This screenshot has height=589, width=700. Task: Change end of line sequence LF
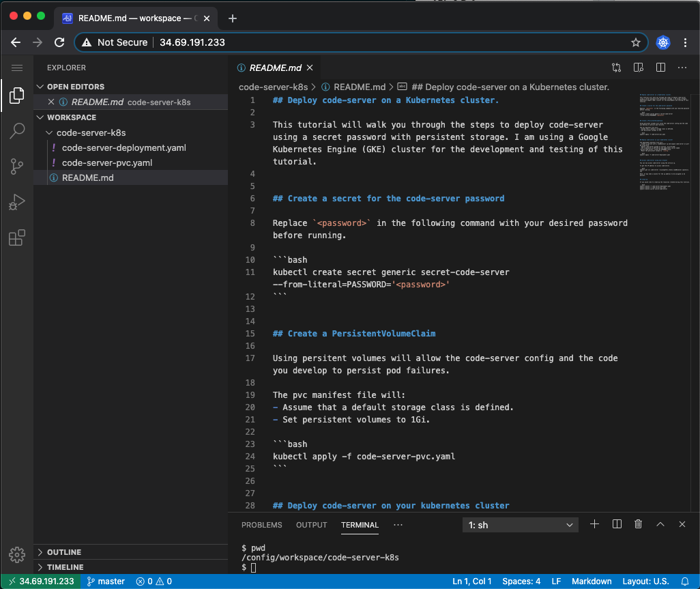click(556, 581)
